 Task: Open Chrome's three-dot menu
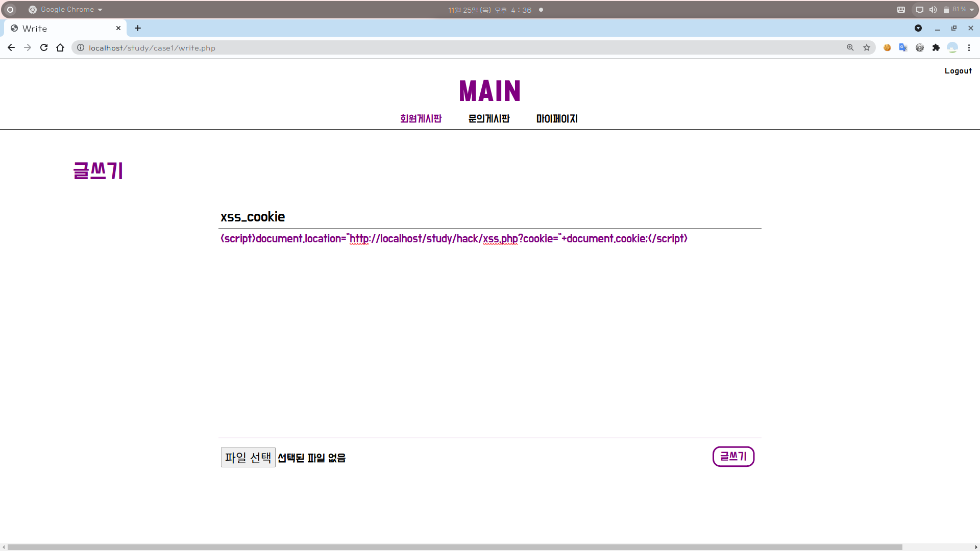(969, 47)
